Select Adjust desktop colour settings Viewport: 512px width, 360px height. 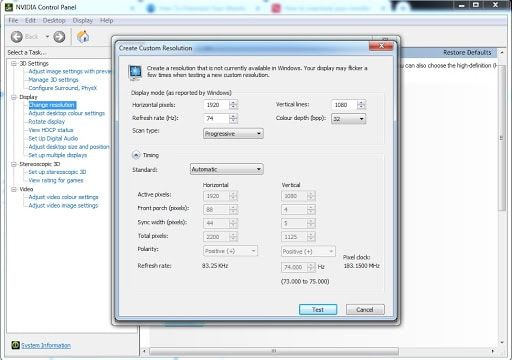(67, 113)
